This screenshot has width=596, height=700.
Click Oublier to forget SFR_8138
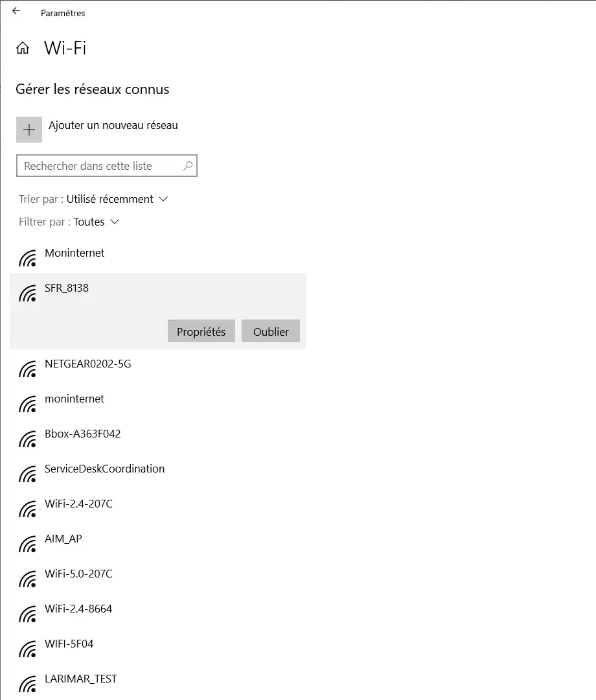[x=271, y=331]
